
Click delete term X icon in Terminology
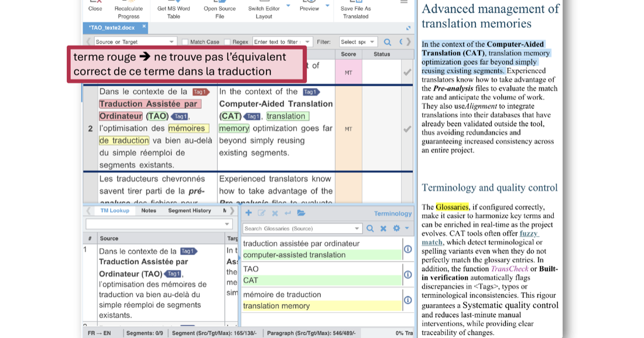pyautogui.click(x=275, y=213)
